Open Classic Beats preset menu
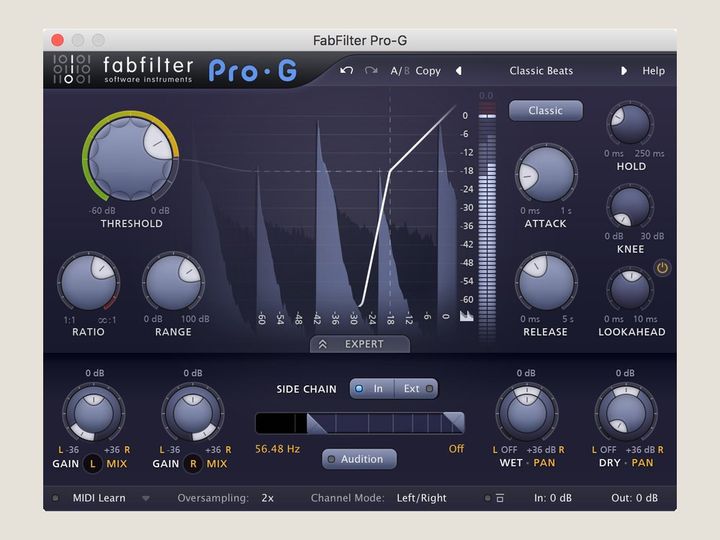The width and height of the screenshot is (720, 540). [541, 71]
